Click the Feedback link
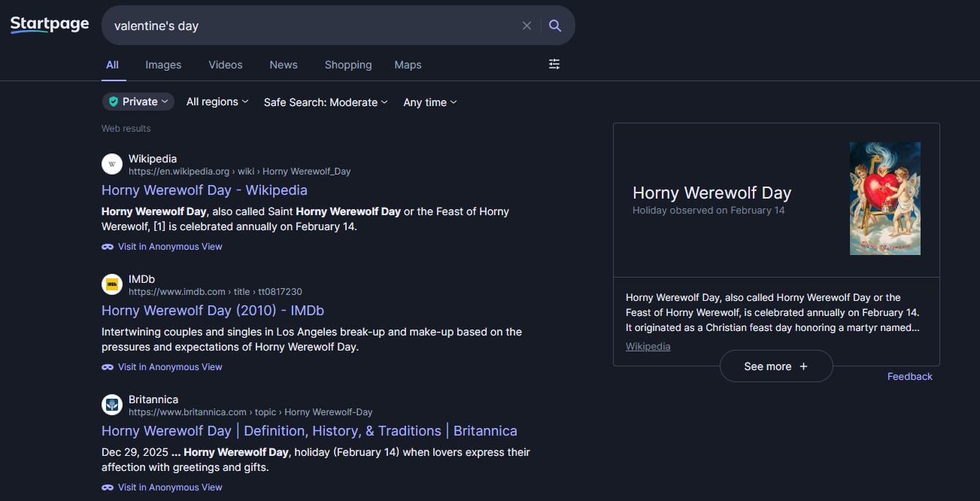The height and width of the screenshot is (501, 980). click(909, 376)
